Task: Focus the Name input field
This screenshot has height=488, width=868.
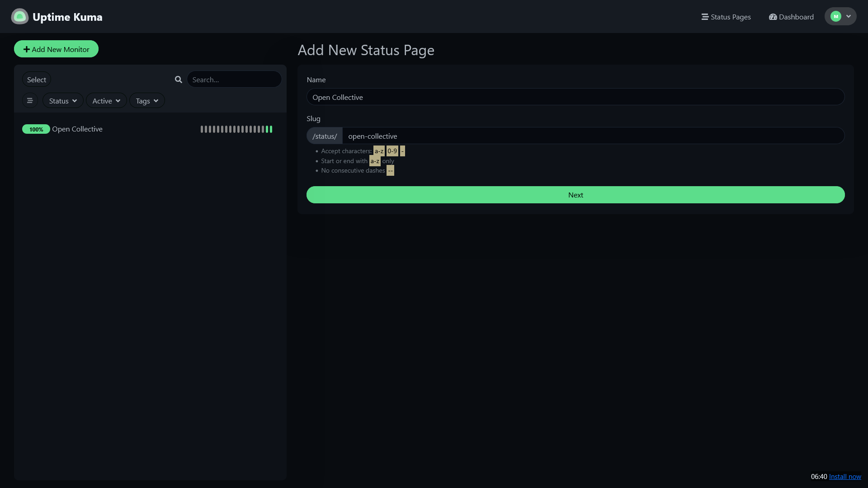Action: 576,97
